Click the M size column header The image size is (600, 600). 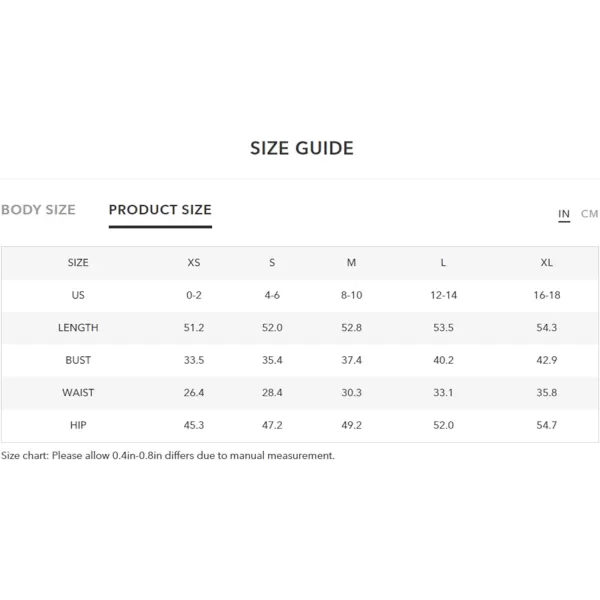351,262
